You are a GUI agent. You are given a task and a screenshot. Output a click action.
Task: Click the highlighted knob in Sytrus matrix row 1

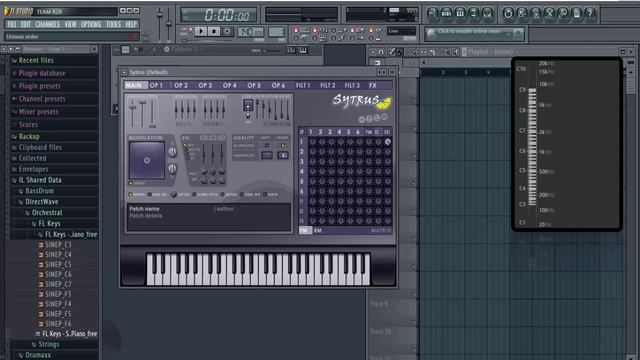coord(387,142)
